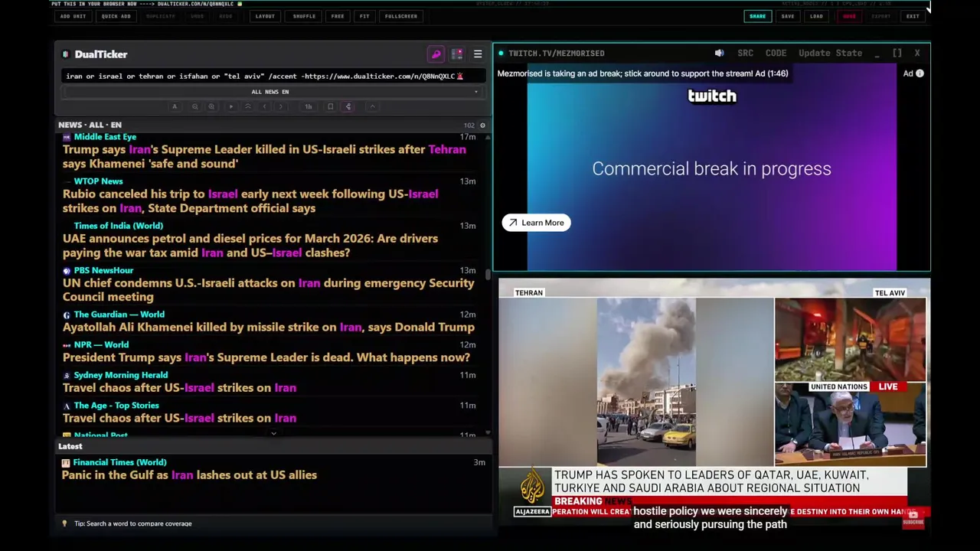Click the QUICK ADD toolbar button

[116, 16]
